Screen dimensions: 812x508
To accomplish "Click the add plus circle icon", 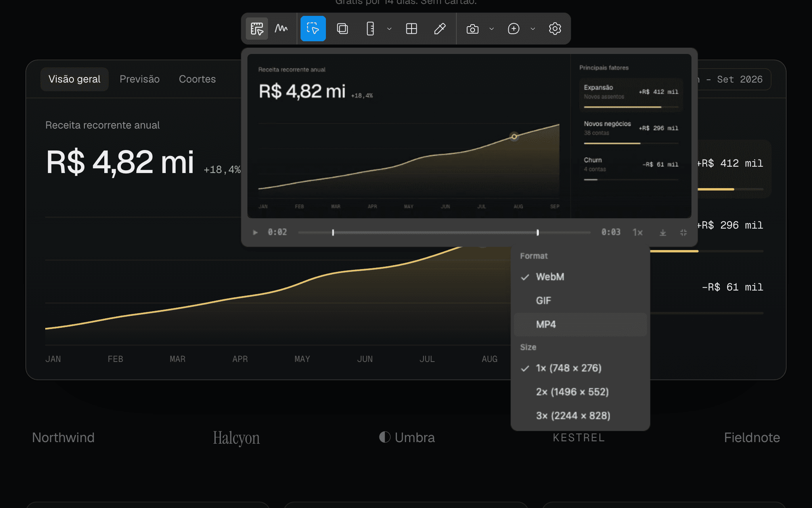I will pyautogui.click(x=514, y=29).
